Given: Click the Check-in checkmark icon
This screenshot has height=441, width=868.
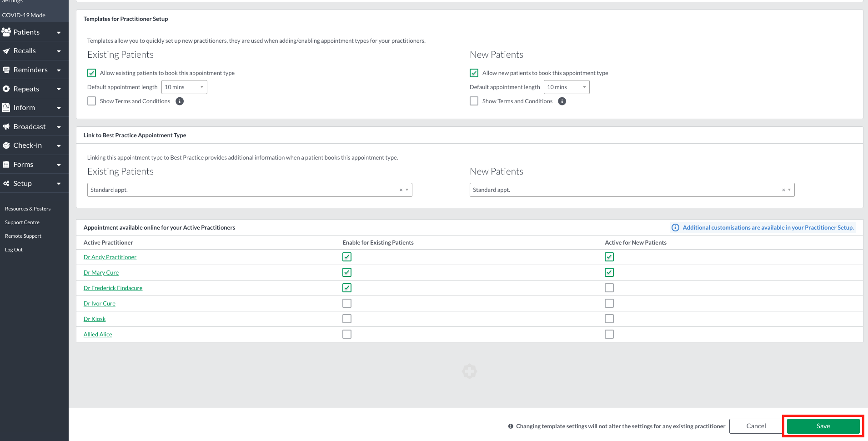Looking at the screenshot, I should (6, 145).
